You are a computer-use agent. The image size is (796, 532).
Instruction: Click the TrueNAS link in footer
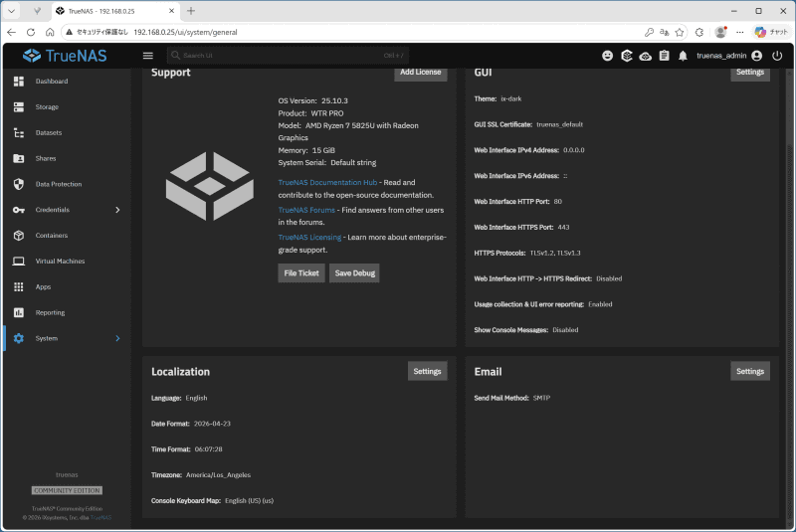[101, 518]
